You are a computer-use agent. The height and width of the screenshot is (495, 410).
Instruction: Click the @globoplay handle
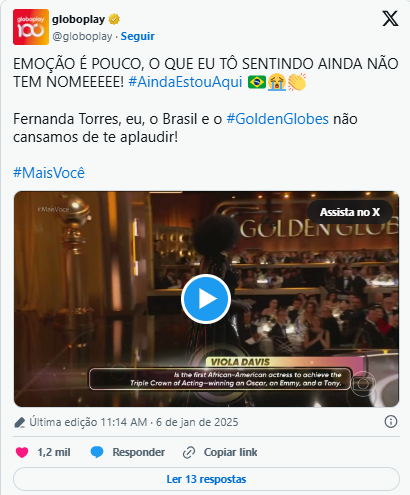click(82, 36)
